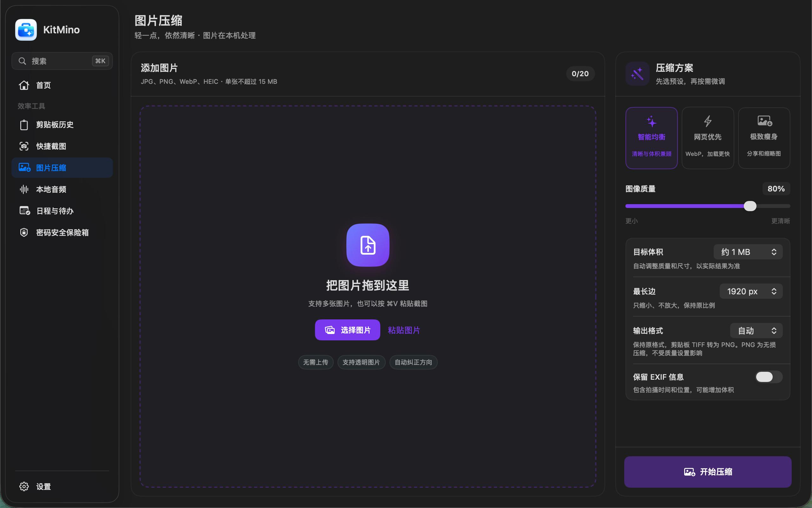Open 设置 text at sidebar bottom

tap(43, 486)
